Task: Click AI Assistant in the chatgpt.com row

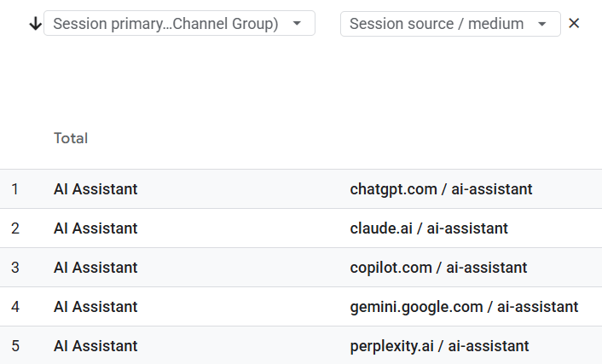Action: [x=96, y=189]
